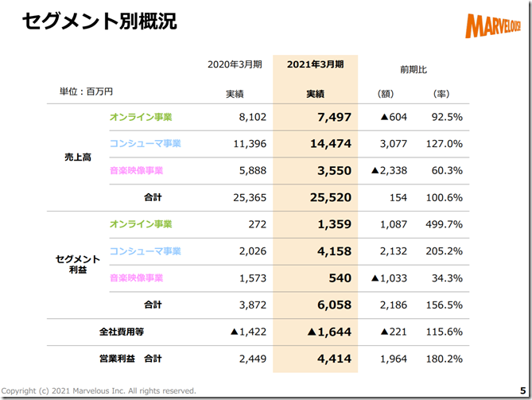Click the 156.5% rate cell
The image size is (532, 400).
click(x=444, y=305)
